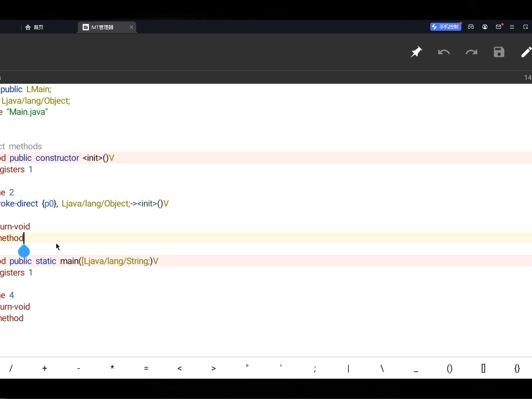This screenshot has height=399, width=532.
Task: Click the Ljava/lang/Object; super line
Action: [36, 101]
